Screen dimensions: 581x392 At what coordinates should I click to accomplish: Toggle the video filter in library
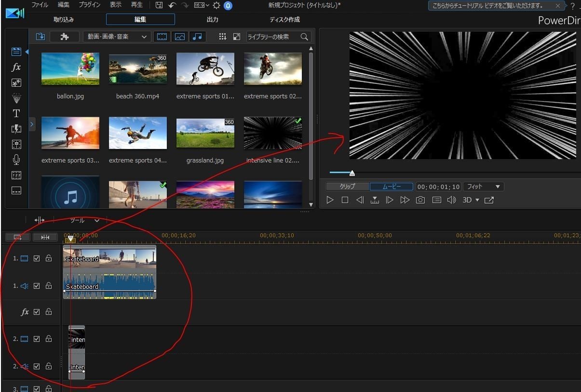point(162,37)
